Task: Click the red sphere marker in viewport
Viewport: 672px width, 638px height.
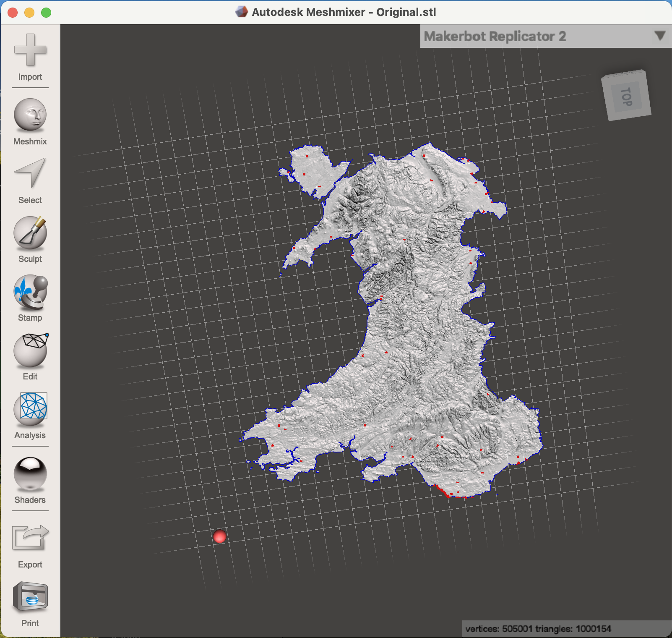Action: coord(219,536)
